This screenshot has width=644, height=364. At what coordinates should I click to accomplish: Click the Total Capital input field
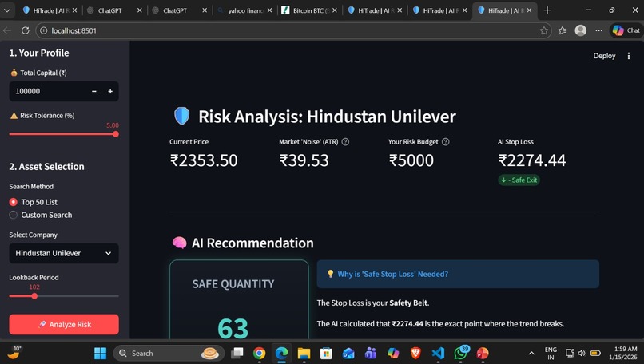(50, 91)
